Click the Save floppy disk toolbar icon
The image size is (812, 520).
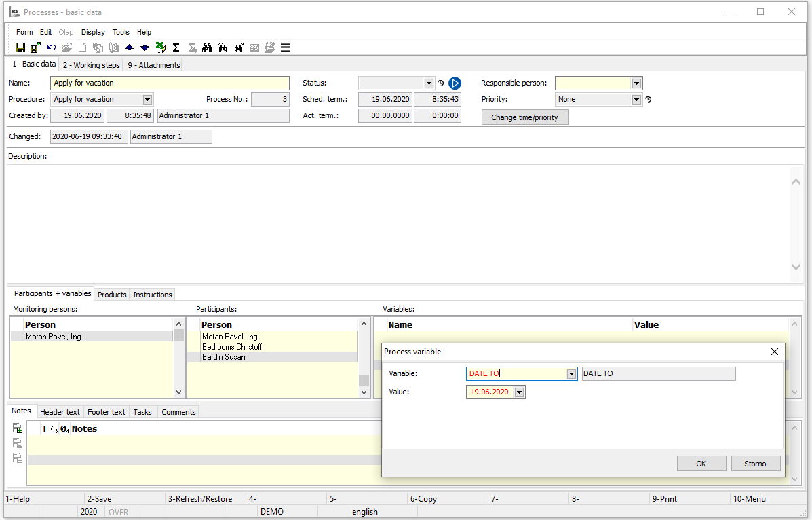(20, 48)
